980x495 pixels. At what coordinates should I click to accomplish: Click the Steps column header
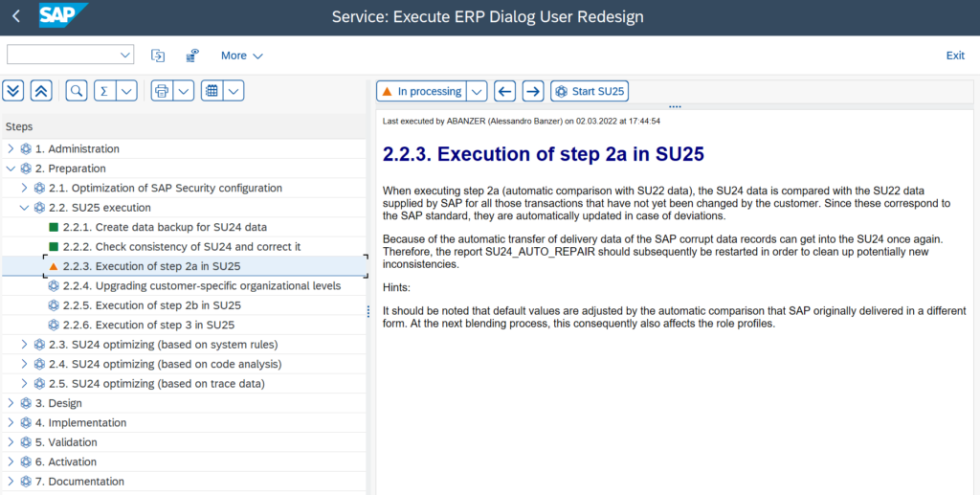185,126
